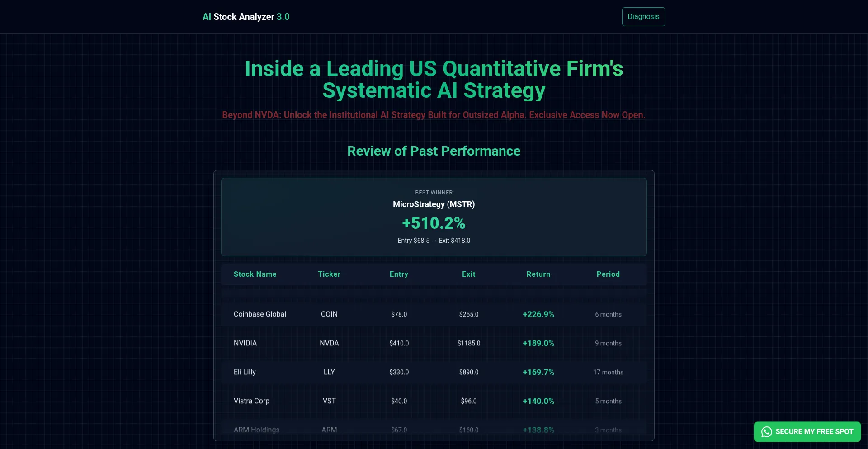
Task: Select the NVIDIA stock name
Action: tap(245, 343)
